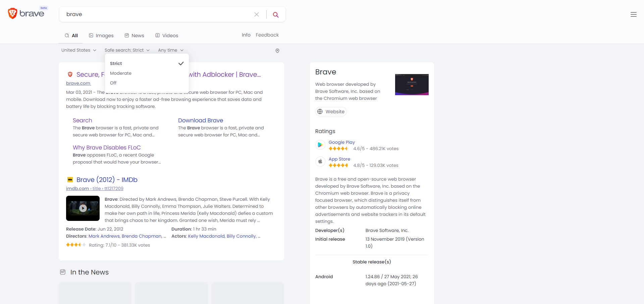The width and height of the screenshot is (644, 304).
Task: Open the Info link
Action: 246,35
